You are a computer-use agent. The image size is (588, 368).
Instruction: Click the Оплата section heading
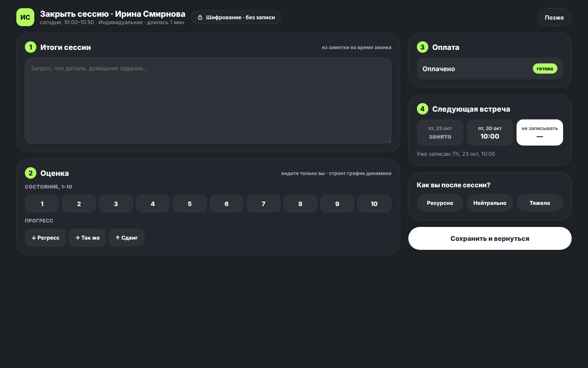446,47
